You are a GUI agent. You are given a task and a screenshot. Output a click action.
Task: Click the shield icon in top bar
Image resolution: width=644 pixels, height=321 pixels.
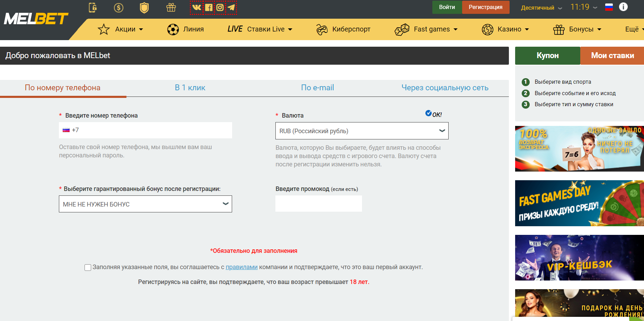click(144, 8)
